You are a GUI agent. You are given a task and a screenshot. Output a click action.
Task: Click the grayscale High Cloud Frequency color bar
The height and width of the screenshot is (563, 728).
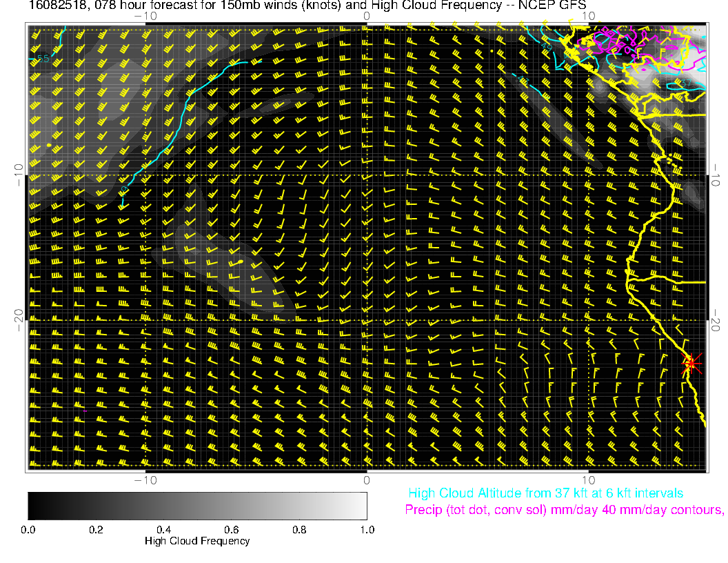(197, 506)
